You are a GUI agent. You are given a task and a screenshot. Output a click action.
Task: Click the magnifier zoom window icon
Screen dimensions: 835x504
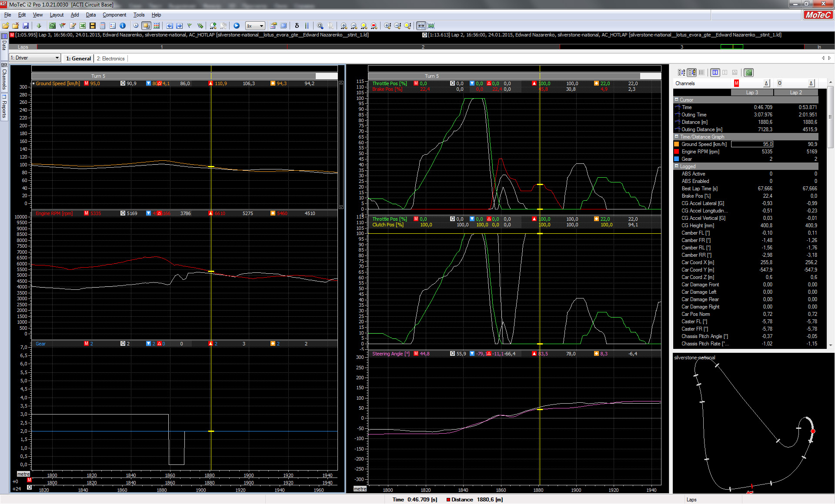[320, 26]
